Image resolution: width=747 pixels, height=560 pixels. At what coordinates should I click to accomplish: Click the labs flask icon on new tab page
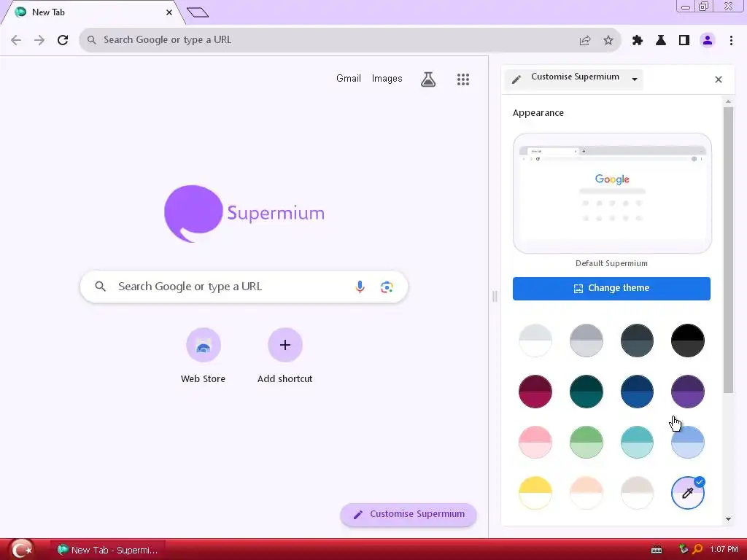pos(428,79)
